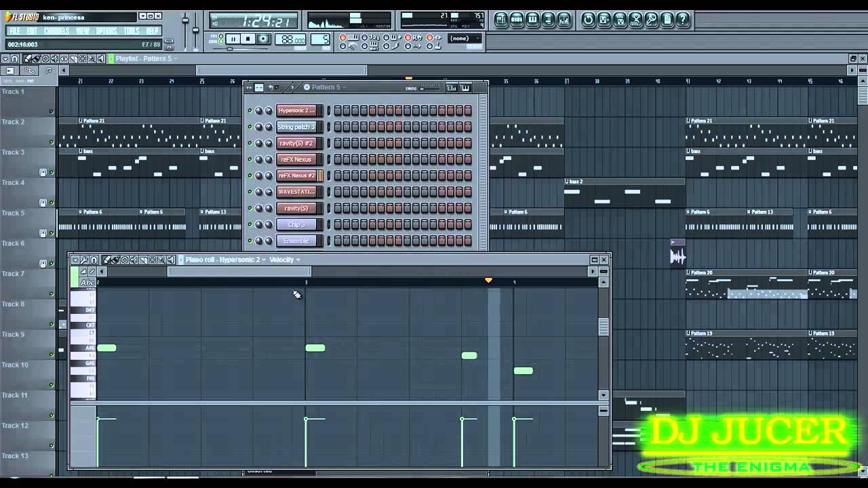Click the undo history toolbar icon
Viewport: 868px width, 488px height.
[x=589, y=20]
